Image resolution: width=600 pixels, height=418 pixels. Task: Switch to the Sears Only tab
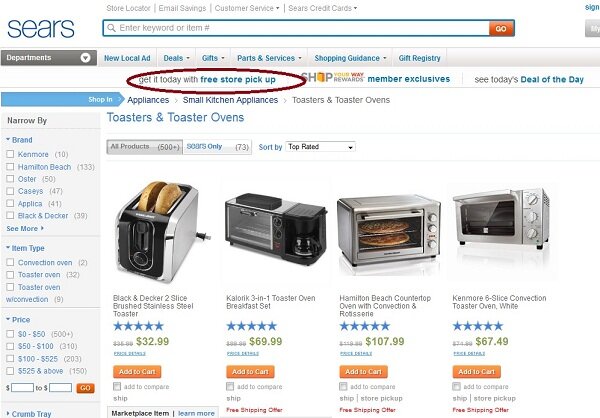[217, 147]
